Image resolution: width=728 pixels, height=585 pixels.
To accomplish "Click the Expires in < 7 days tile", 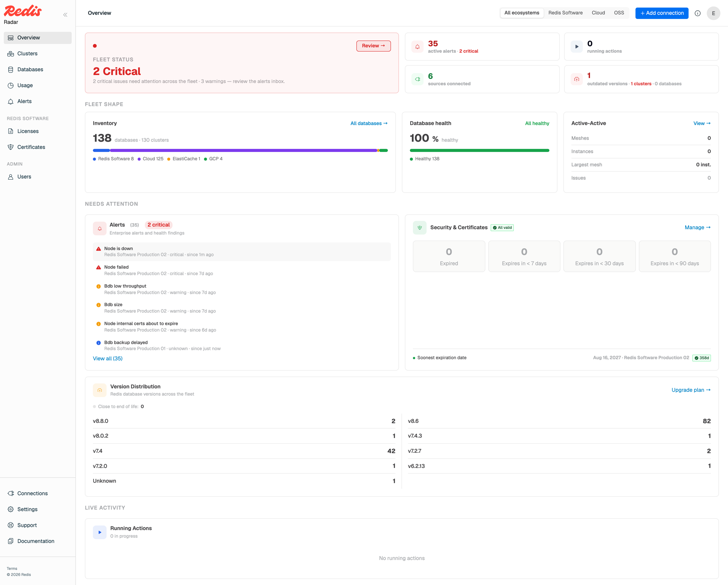I will coord(524,256).
